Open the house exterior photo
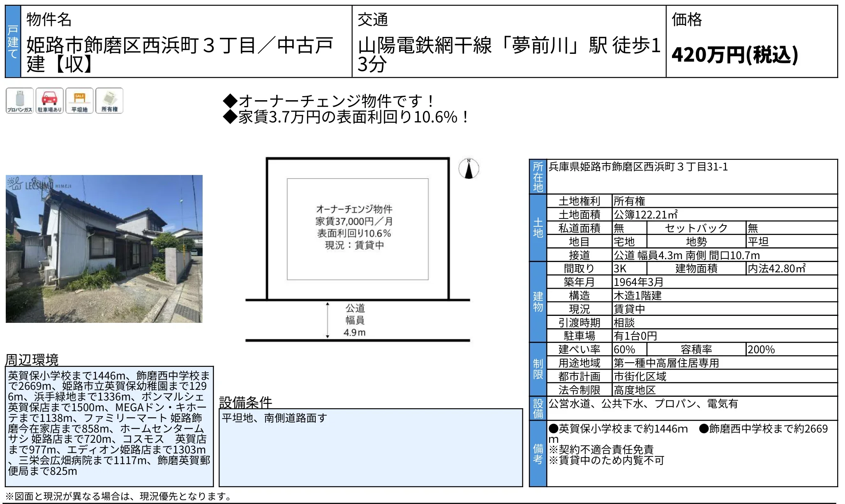Image resolution: width=845 pixels, height=504 pixels. (x=104, y=249)
